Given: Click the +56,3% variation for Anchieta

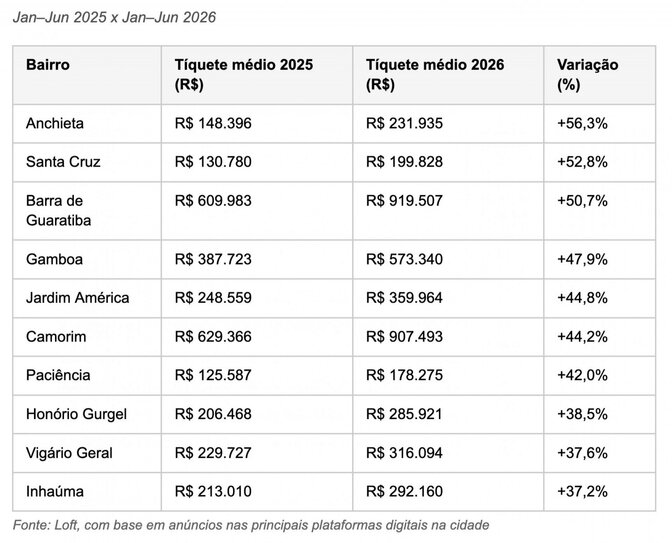Looking at the screenshot, I should point(582,123).
